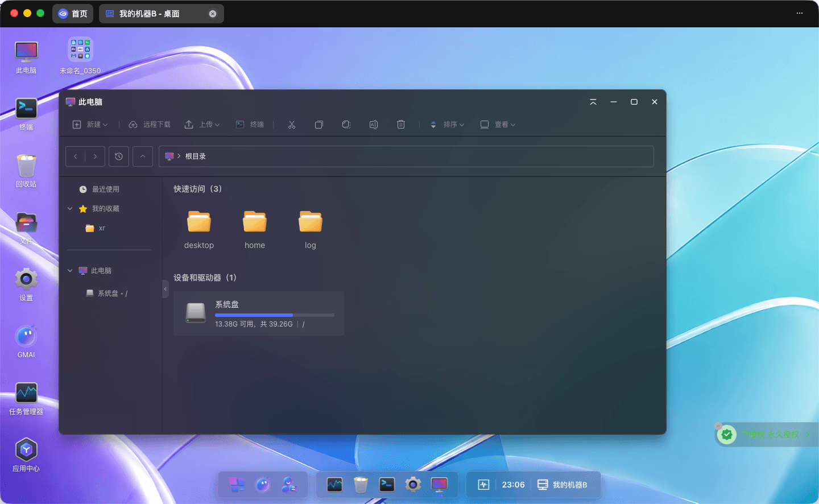Screen dimensions: 819x504
Task: Open the 排序 dropdown
Action: pos(447,125)
